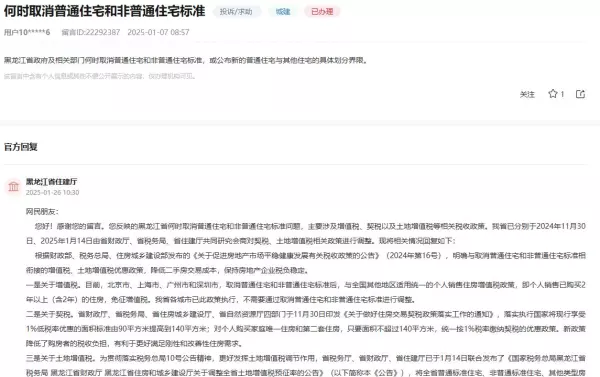
Task: Click the share icon
Action: pyautogui.click(x=580, y=94)
